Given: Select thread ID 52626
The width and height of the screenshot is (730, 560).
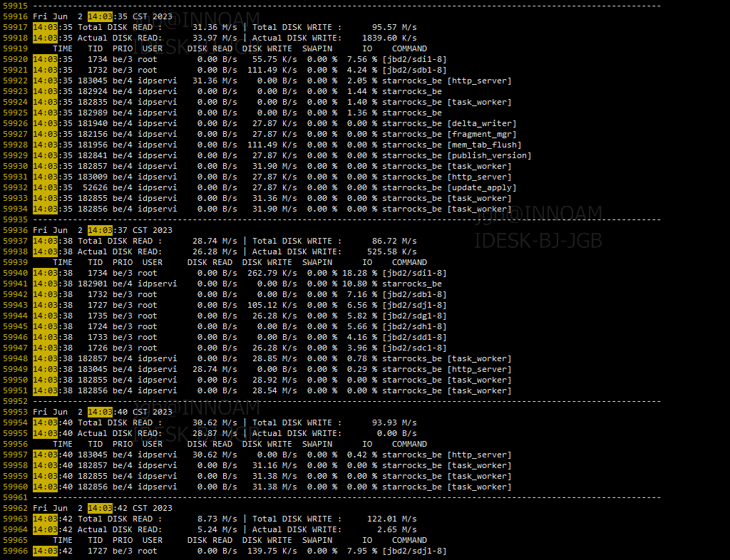Looking at the screenshot, I should coord(95,187).
